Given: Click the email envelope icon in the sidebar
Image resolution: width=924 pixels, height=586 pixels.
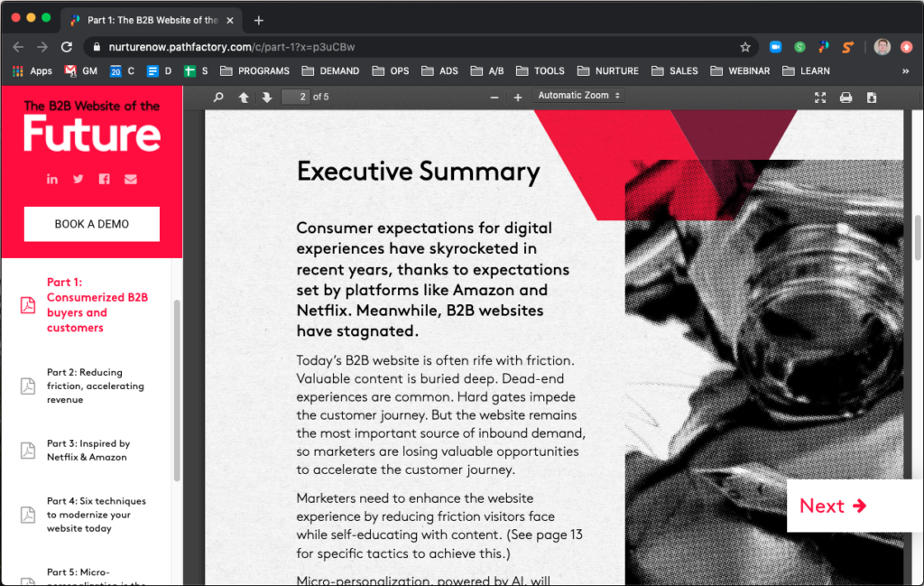Looking at the screenshot, I should pos(130,179).
